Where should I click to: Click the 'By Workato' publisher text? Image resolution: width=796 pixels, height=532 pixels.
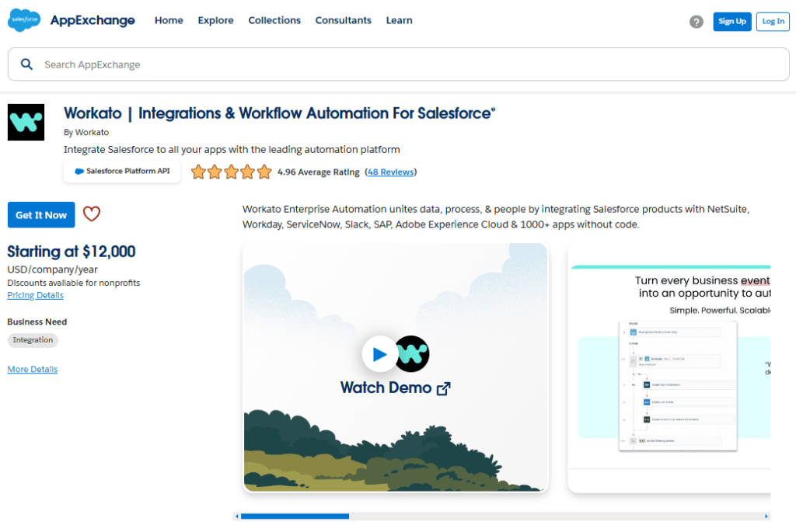coord(86,132)
